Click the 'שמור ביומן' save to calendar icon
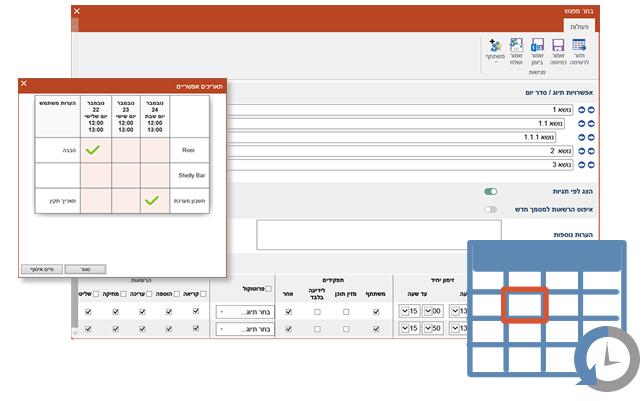The image size is (642, 401). point(537,48)
